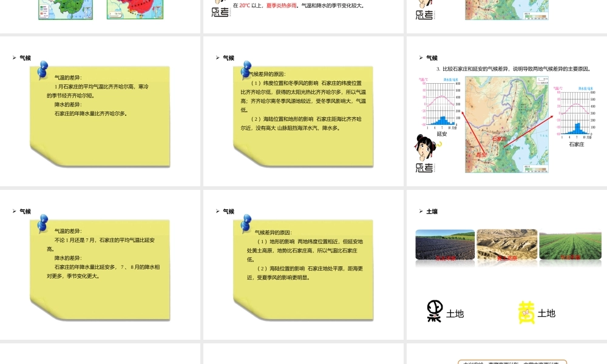Click the arrow bullet beside the 土壤 heading
This screenshot has width=607, height=364.
[x=421, y=211]
